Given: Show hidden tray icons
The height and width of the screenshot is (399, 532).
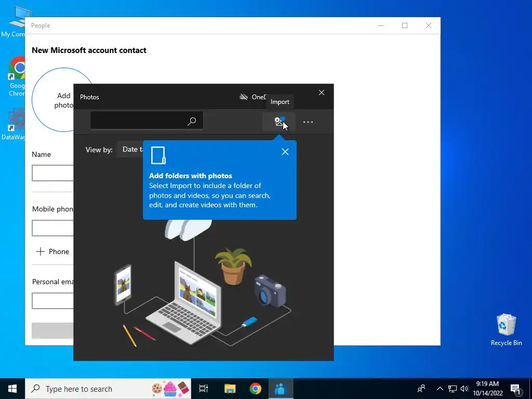Looking at the screenshot, I should [440, 389].
